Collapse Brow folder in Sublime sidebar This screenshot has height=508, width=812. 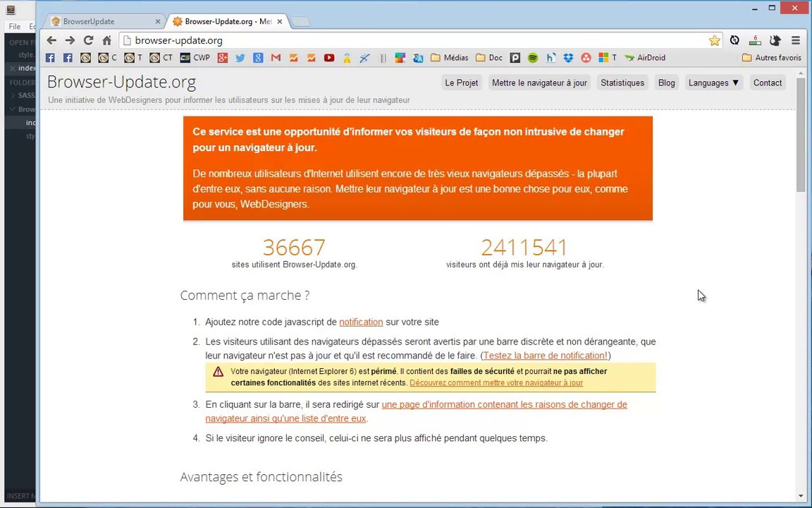pos(13,109)
